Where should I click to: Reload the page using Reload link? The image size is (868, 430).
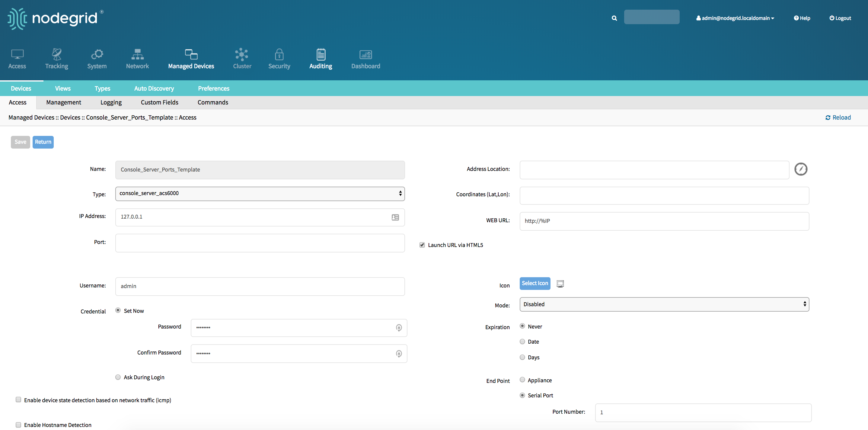pos(838,117)
